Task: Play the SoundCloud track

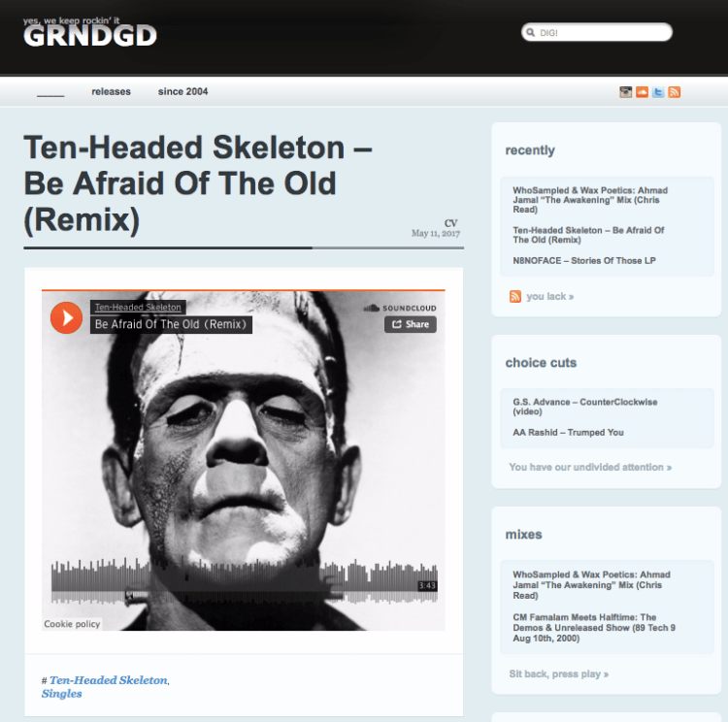Action: (66, 317)
